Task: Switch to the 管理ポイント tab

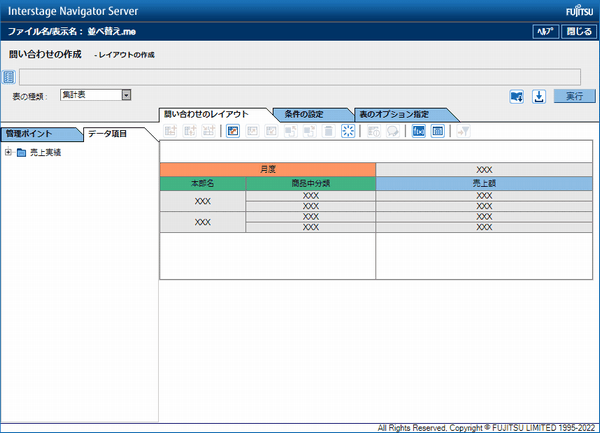Action: click(29, 134)
